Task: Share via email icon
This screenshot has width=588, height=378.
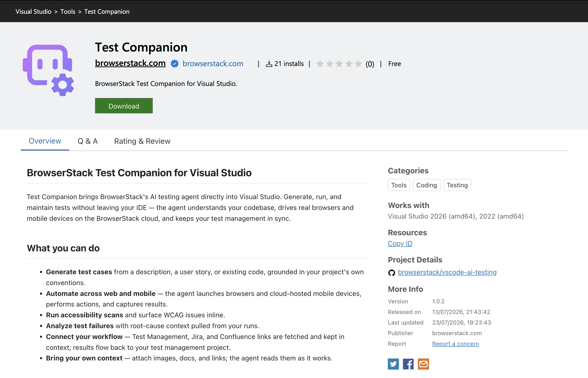Action: [423, 364]
